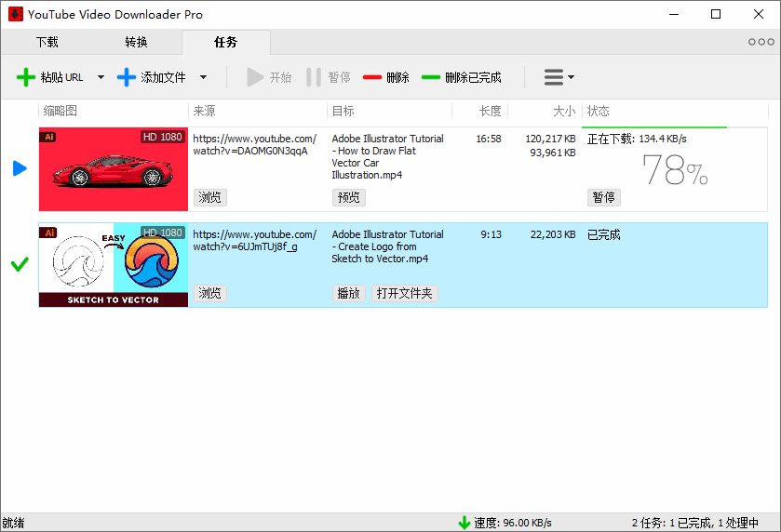Click the 长度 column header
This screenshot has width=781, height=532.
491,111
